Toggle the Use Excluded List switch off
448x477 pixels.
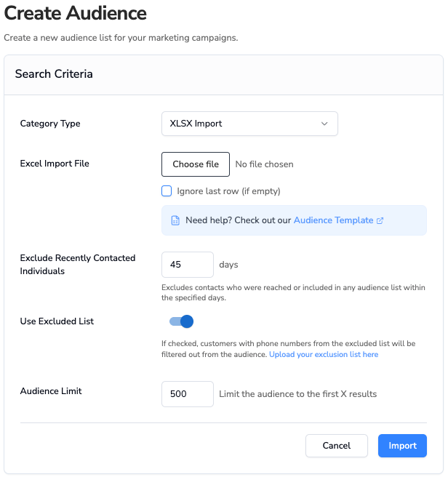181,321
